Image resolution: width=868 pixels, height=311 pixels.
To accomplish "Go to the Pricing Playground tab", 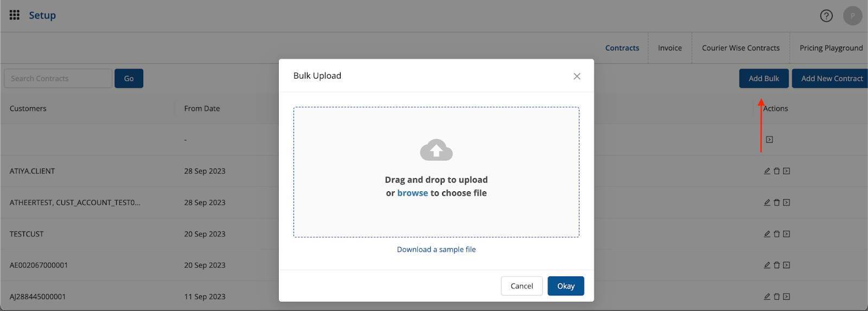I will point(831,48).
